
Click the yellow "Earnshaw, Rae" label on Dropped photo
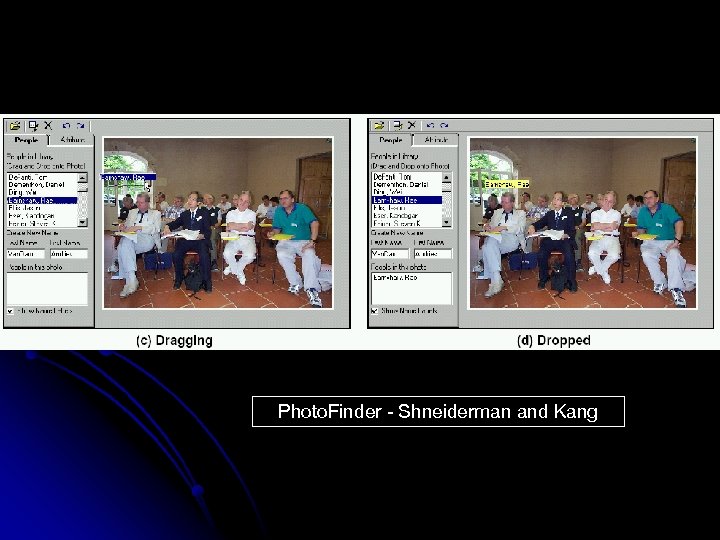(507, 184)
